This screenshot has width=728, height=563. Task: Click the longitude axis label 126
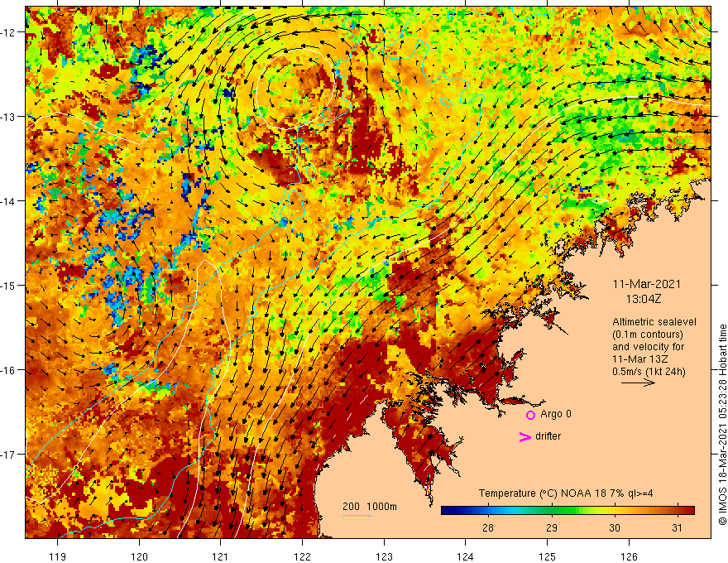point(629,556)
